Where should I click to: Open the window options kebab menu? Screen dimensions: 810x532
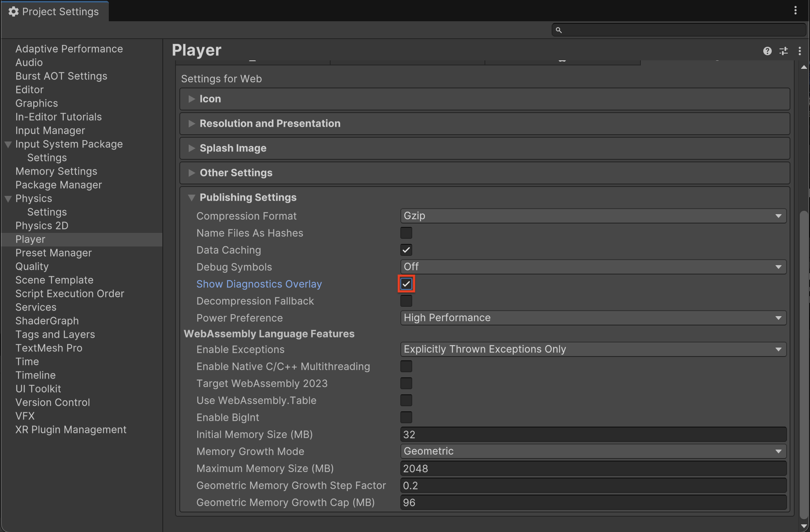click(x=796, y=11)
